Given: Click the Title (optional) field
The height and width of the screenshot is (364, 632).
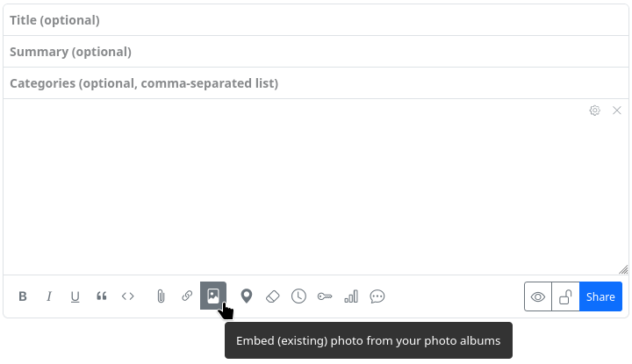Looking at the screenshot, I should pyautogui.click(x=316, y=20).
